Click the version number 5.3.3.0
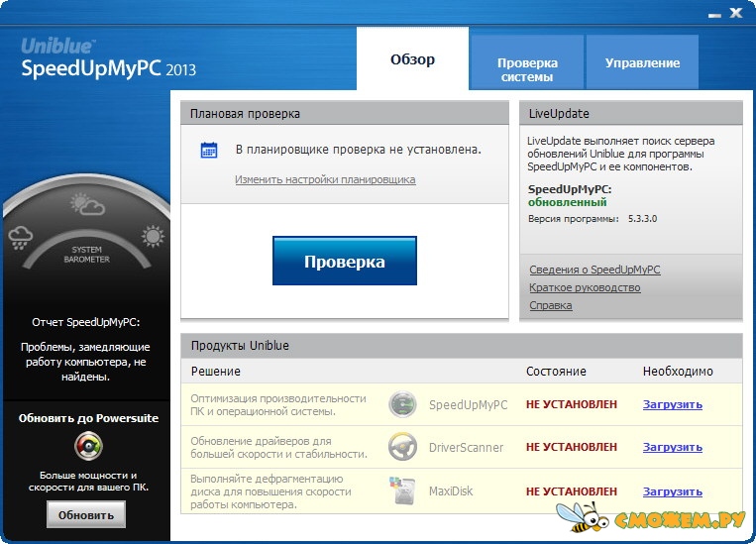Screen dimensions: 756x544 (642, 218)
